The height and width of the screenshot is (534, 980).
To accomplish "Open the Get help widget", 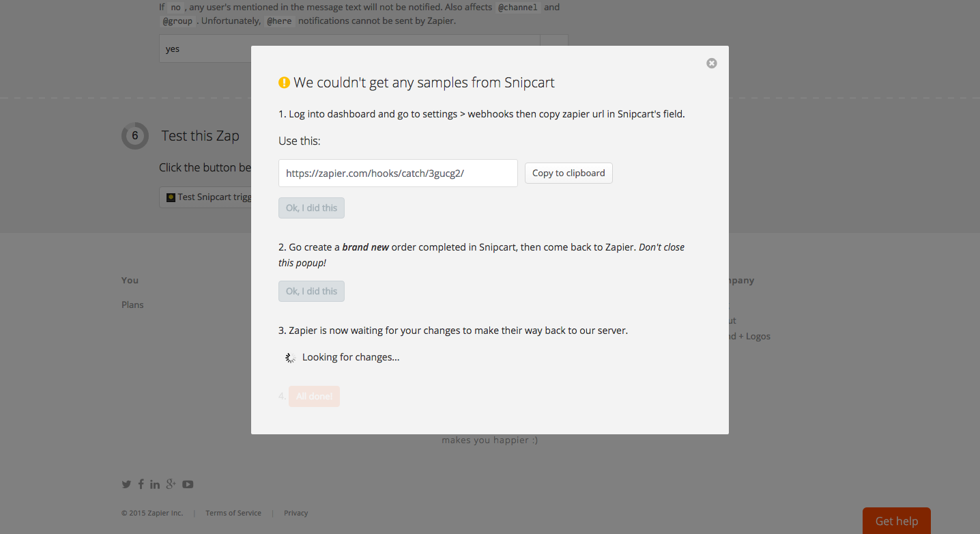I will 897,521.
